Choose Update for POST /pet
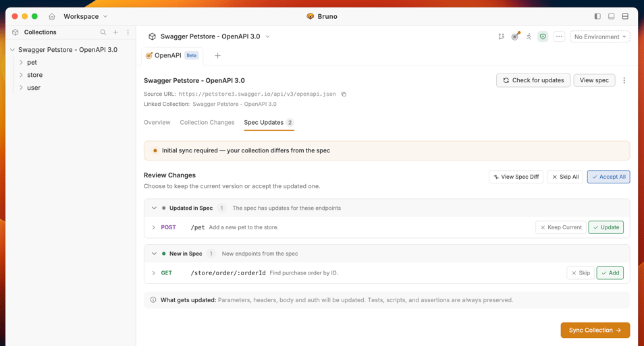The height and width of the screenshot is (346, 644). click(x=606, y=227)
